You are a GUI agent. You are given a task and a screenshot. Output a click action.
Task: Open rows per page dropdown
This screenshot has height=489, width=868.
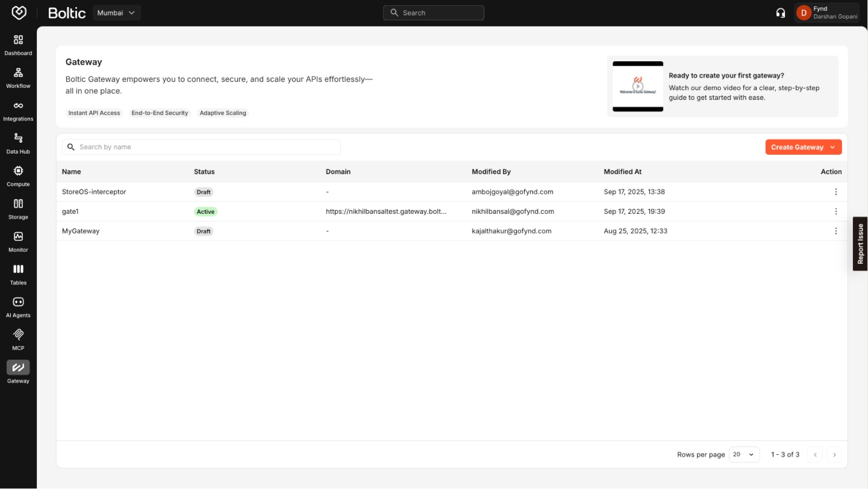pos(744,455)
